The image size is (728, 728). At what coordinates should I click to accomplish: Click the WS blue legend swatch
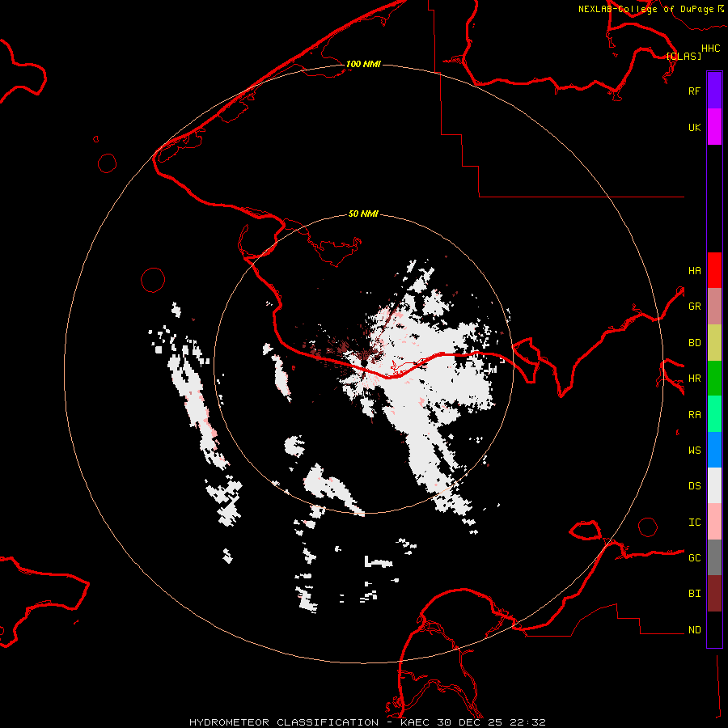714,450
